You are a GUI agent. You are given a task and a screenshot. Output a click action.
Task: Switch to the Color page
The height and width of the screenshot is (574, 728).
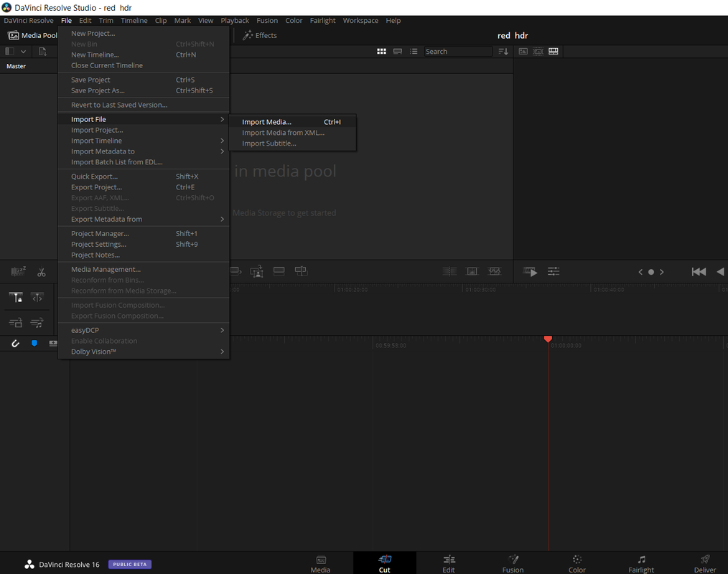click(577, 563)
